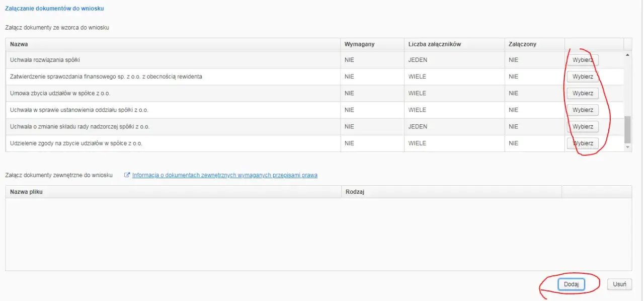644x301 pixels.
Task: Click the Nazwa column header
Action: click(173, 44)
